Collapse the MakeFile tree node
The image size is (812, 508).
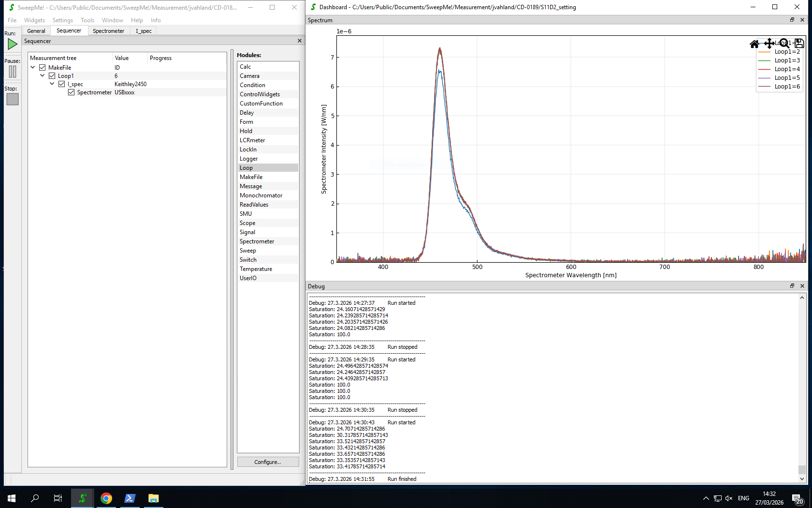click(x=33, y=68)
